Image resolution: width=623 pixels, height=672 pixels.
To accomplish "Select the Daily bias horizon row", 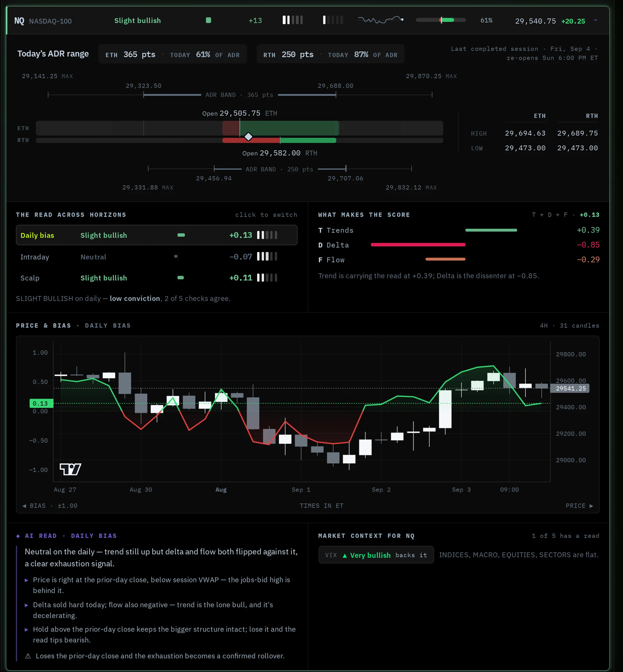I will [x=156, y=235].
